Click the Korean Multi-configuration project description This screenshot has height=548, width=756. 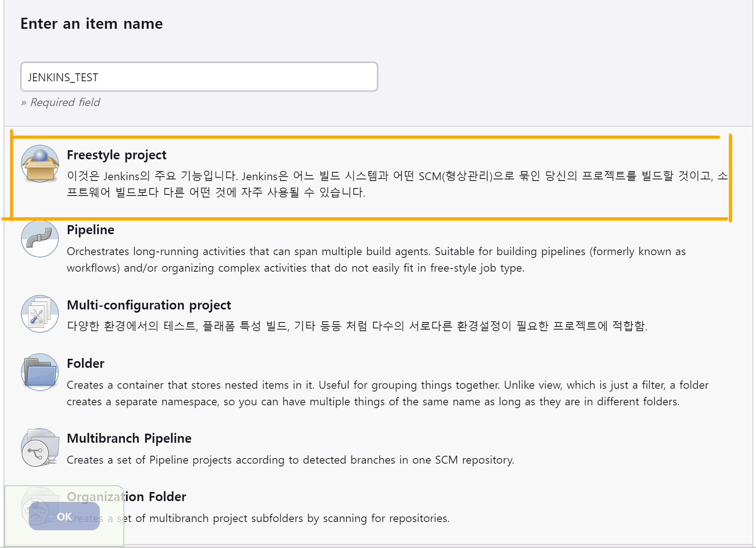click(x=357, y=326)
